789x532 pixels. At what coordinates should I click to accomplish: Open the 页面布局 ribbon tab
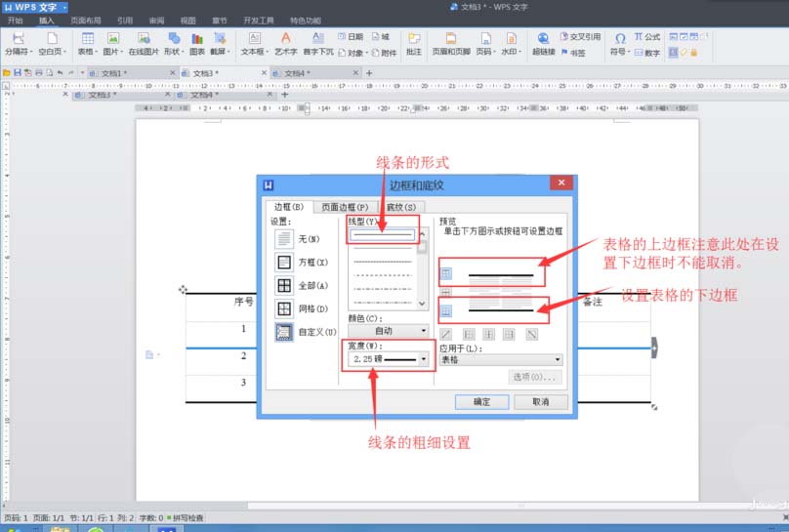pyautogui.click(x=86, y=20)
